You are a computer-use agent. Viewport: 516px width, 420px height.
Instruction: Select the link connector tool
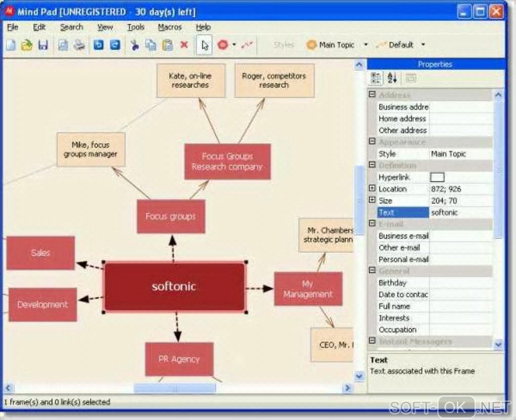(247, 45)
